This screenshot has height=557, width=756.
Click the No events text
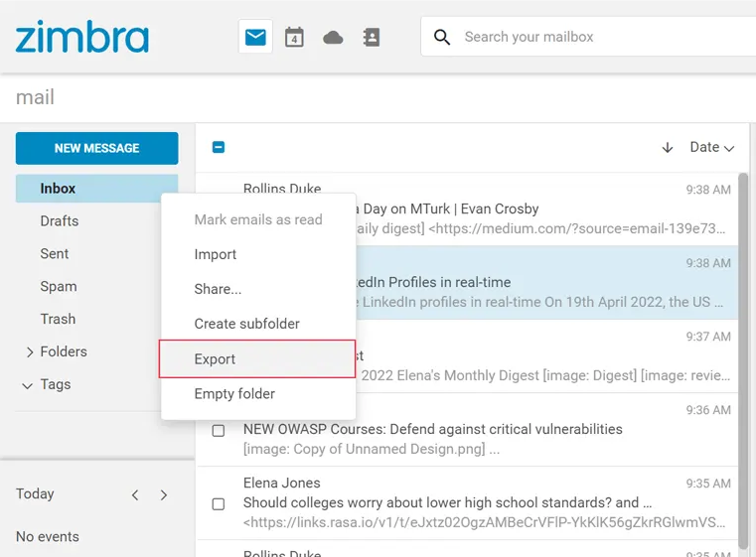pyautogui.click(x=48, y=537)
